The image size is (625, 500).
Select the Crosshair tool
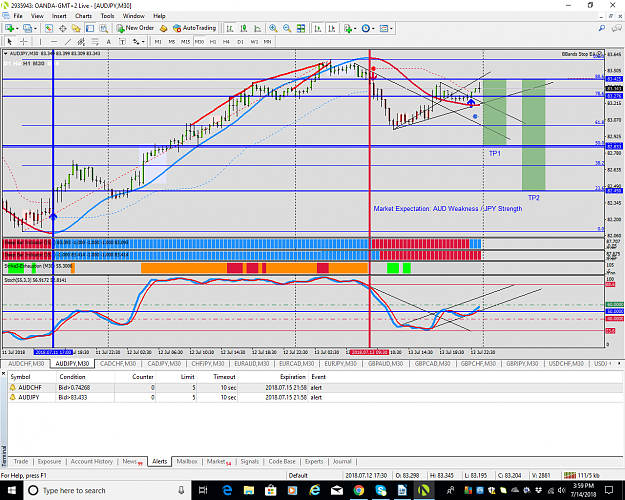click(x=24, y=41)
